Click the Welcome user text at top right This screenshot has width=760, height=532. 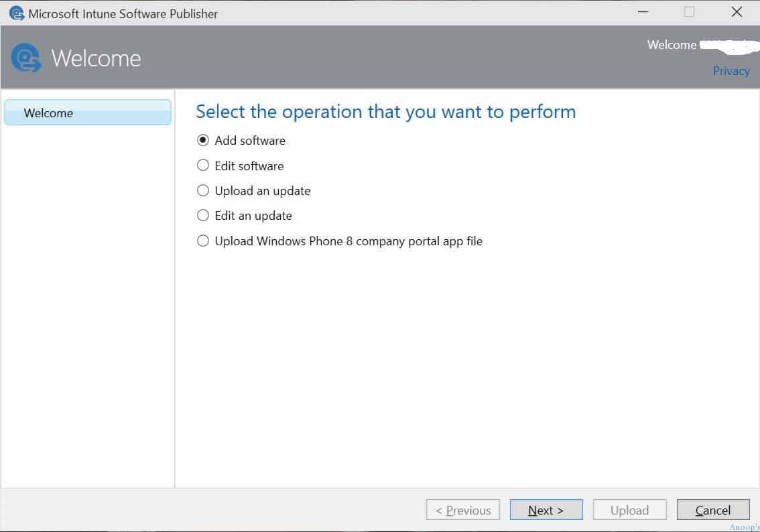[672, 45]
